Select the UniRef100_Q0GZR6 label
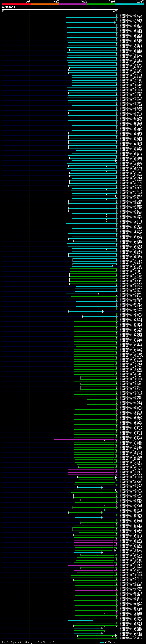This screenshot has width=146, height=644. click(x=131, y=93)
